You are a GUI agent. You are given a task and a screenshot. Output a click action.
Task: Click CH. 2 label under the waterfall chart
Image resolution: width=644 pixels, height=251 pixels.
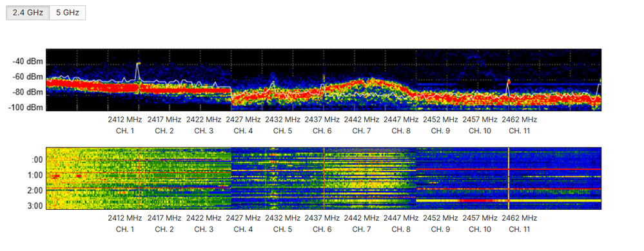point(164,229)
